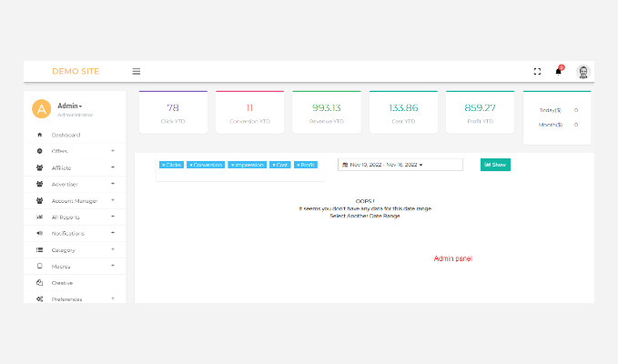Enter fullscreen mode with the expand icon

(537, 71)
